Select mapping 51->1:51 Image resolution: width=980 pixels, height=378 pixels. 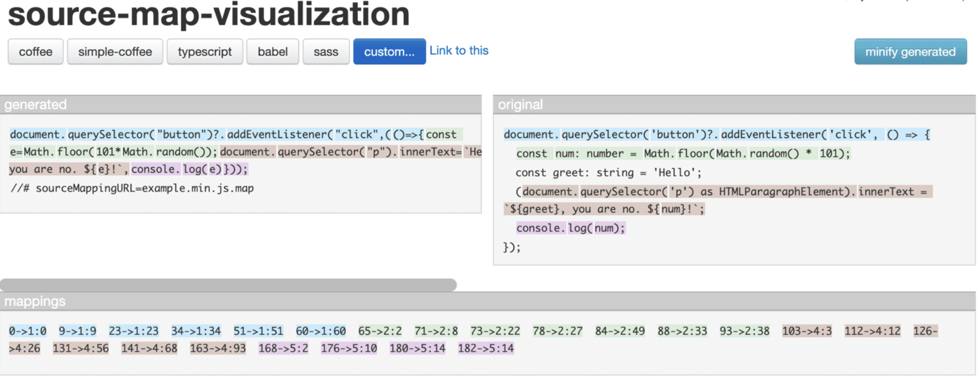258,331
